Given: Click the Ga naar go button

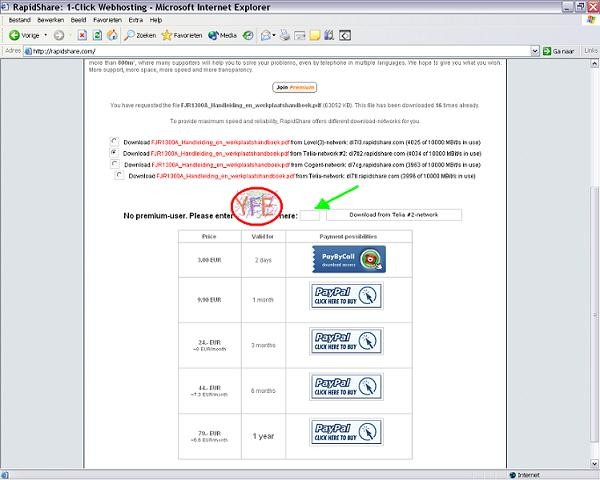Looking at the screenshot, I should point(559,51).
